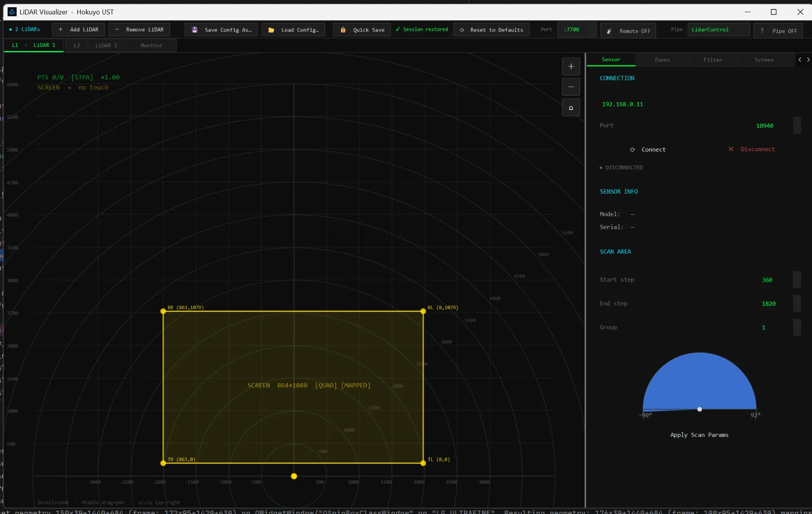Image resolution: width=812 pixels, height=514 pixels.
Task: Click the End step spinbox arrows
Action: [797, 304]
